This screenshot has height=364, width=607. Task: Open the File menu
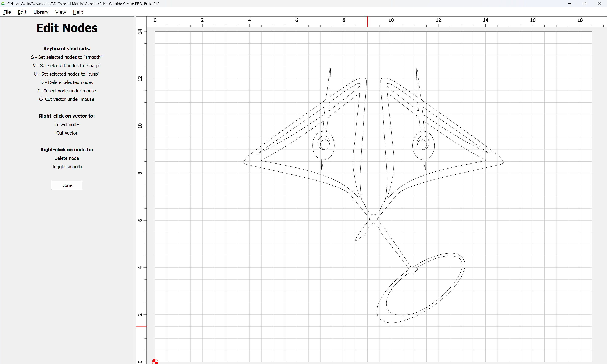pos(7,12)
